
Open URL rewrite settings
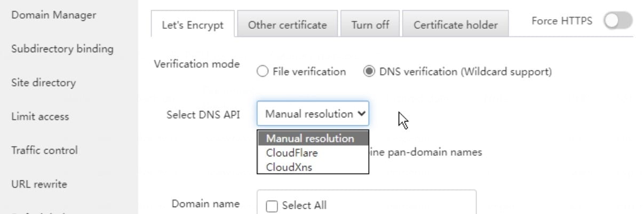point(39,184)
